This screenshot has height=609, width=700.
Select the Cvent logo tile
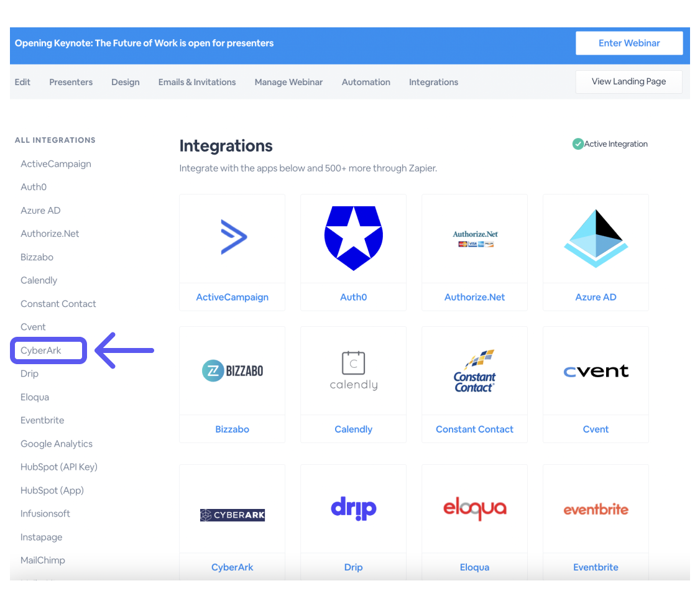coord(596,371)
